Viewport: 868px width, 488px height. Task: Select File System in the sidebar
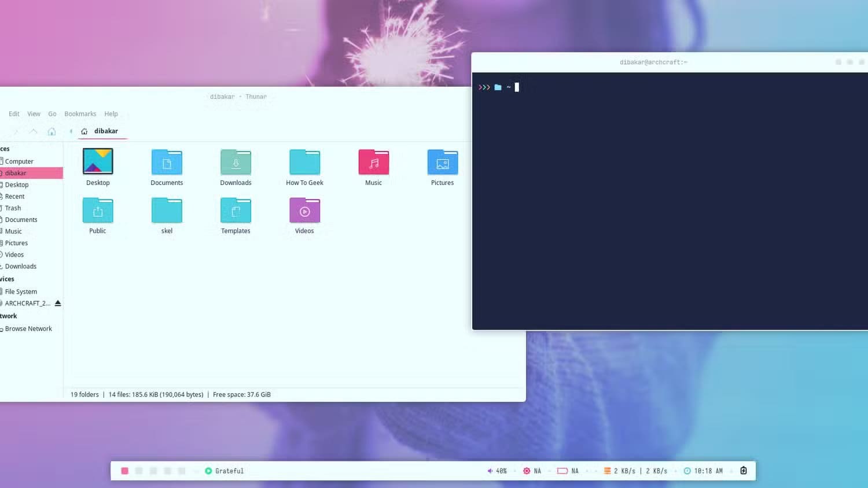point(31,291)
